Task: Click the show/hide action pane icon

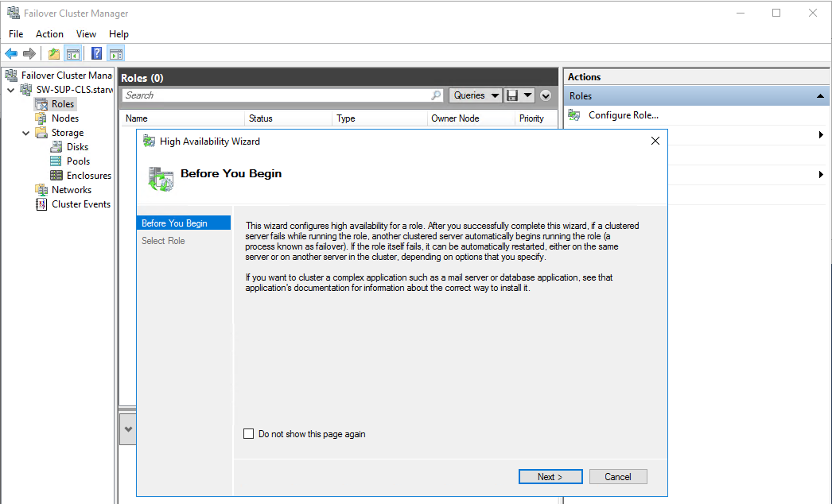Action: coord(116,53)
